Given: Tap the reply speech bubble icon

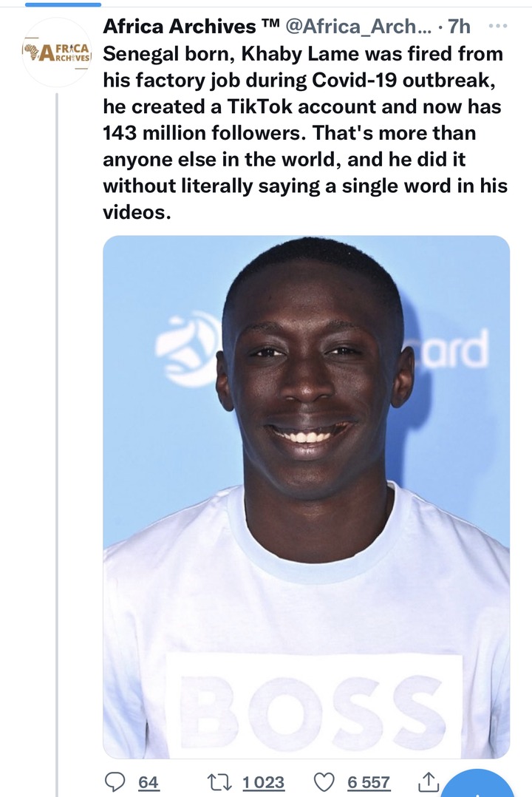Looking at the screenshot, I should click(x=115, y=781).
